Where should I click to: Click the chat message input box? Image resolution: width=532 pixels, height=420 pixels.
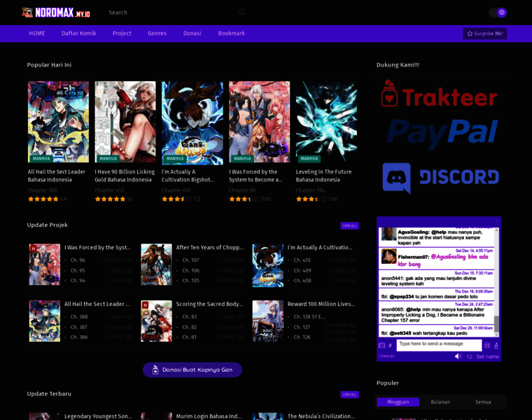(x=439, y=345)
